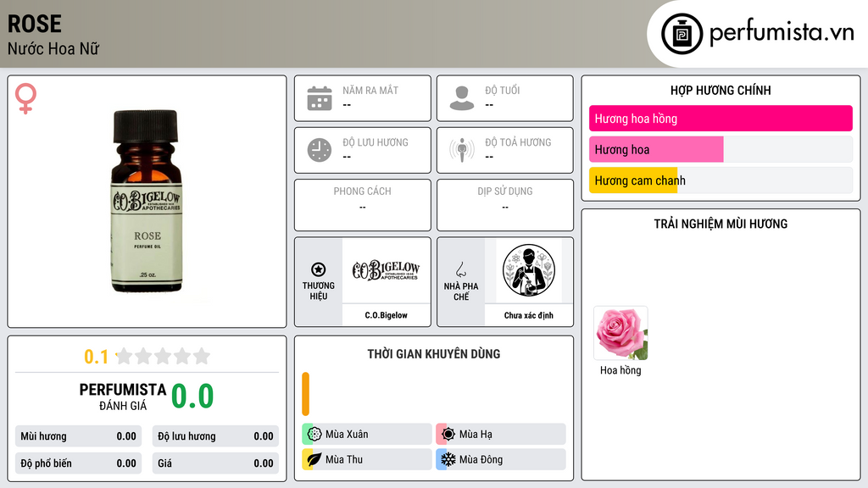
Task: Click the Trải nghiệm mùi hương heading
Action: pos(721,224)
